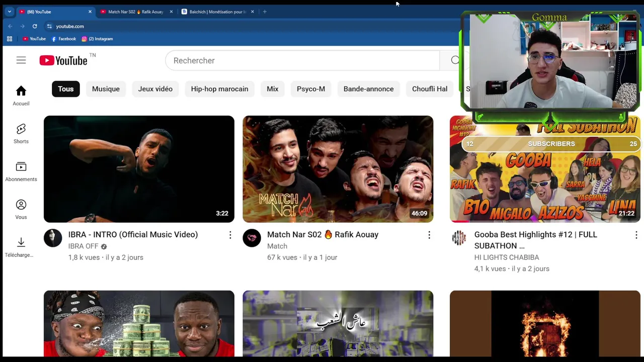644x362 pixels.
Task: Select the Mix filter chip
Action: click(x=273, y=89)
